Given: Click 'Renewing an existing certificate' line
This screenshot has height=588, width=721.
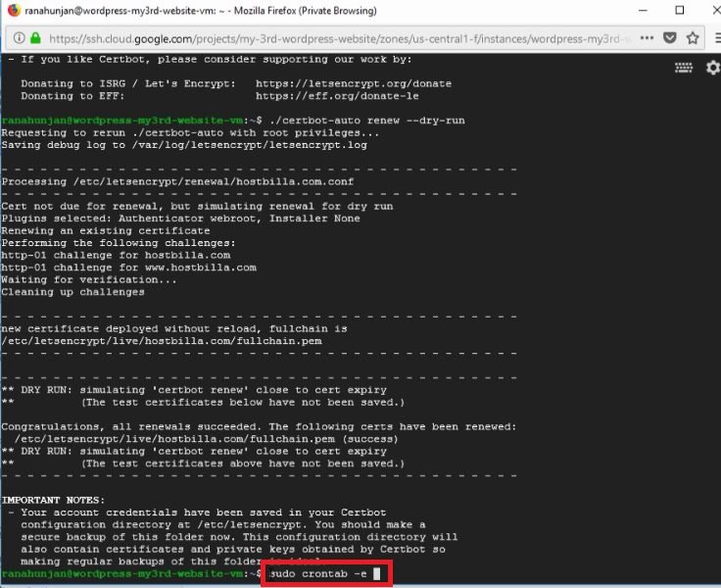Looking at the screenshot, I should pos(106,231).
